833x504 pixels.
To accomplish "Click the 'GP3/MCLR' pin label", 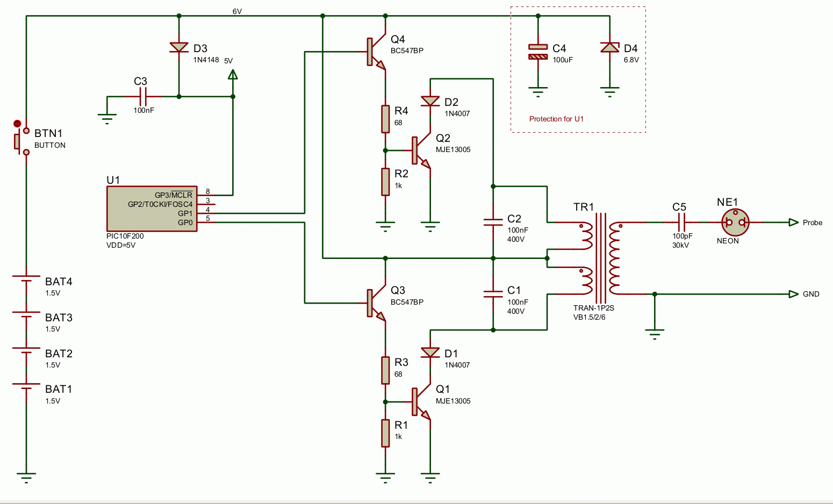I will (x=174, y=195).
